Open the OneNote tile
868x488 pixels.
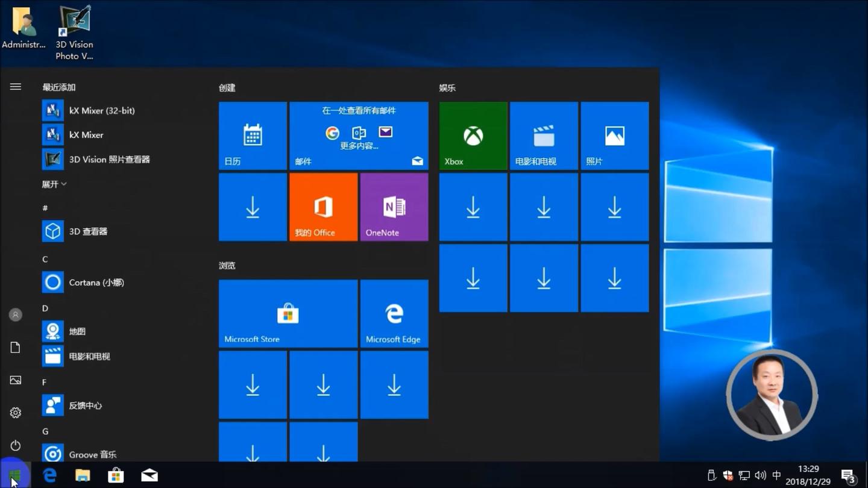(394, 207)
